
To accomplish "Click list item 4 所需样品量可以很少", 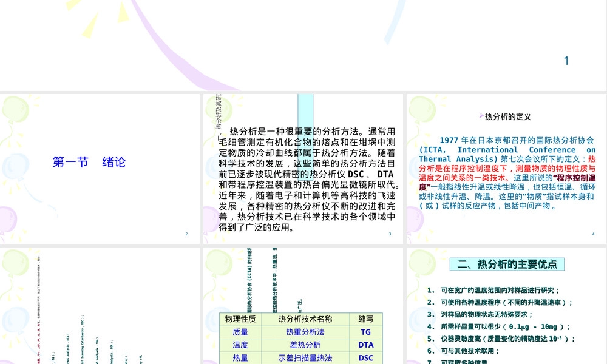I will [498, 327].
